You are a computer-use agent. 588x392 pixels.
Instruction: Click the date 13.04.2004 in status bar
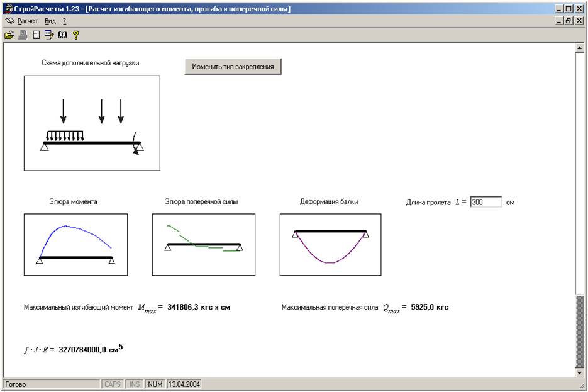184,384
